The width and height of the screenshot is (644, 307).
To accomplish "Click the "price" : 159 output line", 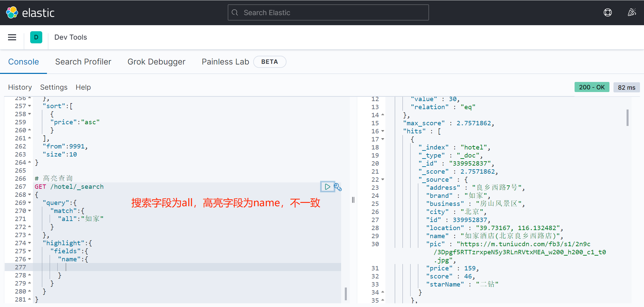I will coord(452,268).
